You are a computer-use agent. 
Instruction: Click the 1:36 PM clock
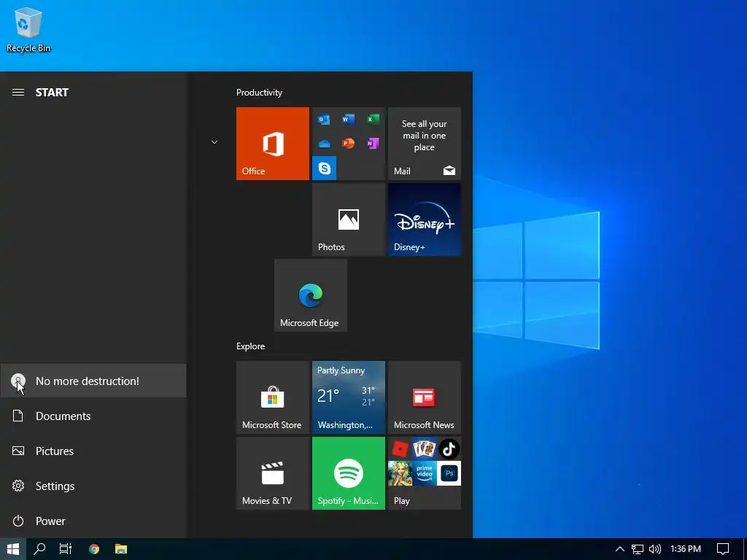tap(686, 549)
